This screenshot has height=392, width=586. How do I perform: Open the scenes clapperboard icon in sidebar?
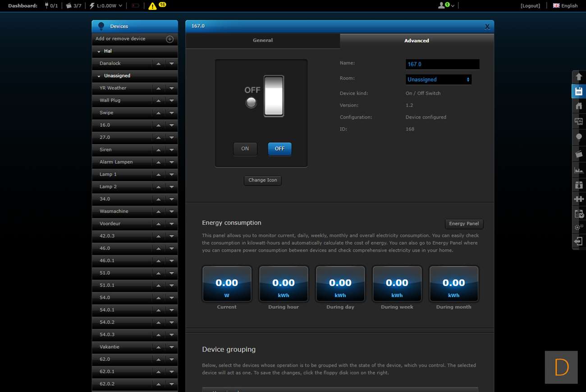coord(579,154)
